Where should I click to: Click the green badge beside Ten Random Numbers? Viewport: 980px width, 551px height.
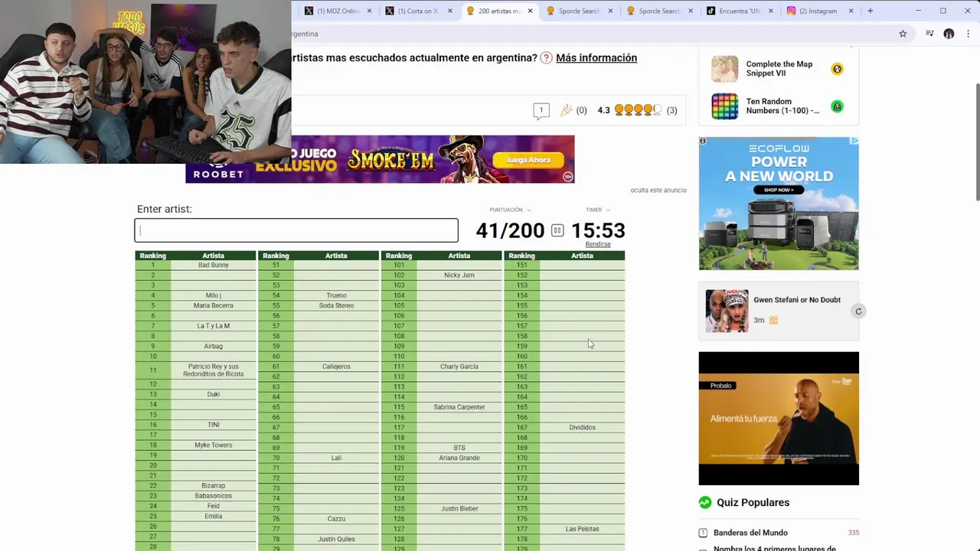pos(837,106)
